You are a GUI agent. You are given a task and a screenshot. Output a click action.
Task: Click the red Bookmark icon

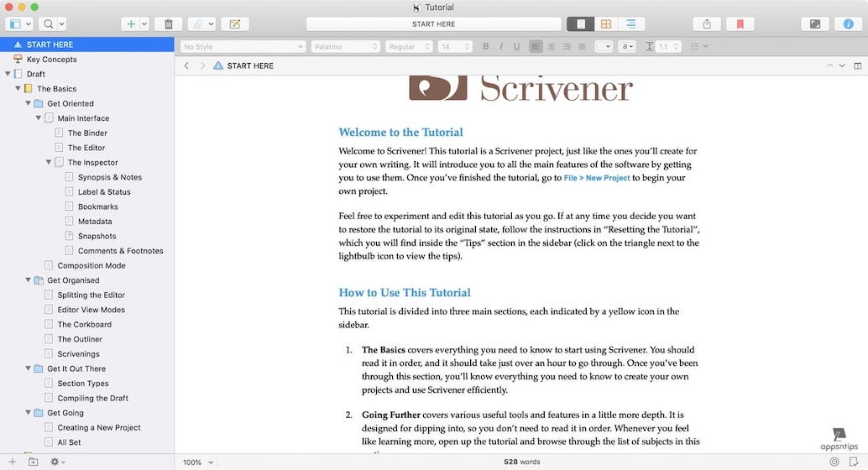coord(740,24)
